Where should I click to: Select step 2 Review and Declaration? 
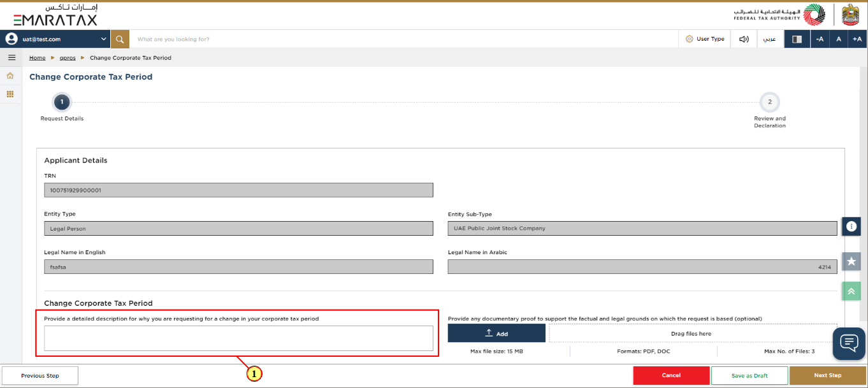point(769,102)
